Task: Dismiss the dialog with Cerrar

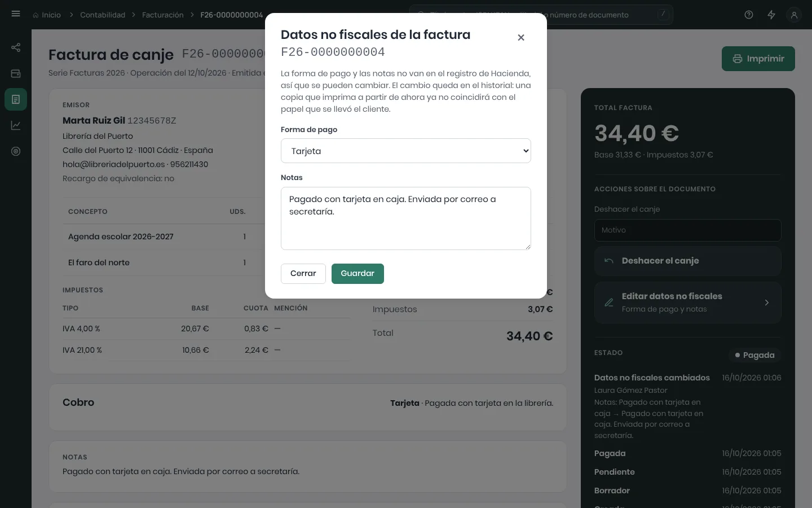Action: click(303, 274)
